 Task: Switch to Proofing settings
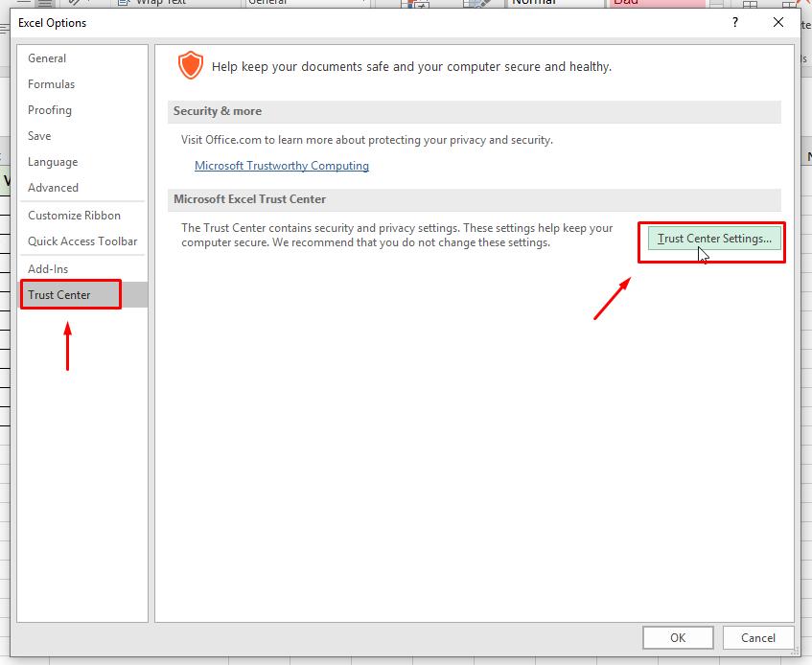(49, 109)
